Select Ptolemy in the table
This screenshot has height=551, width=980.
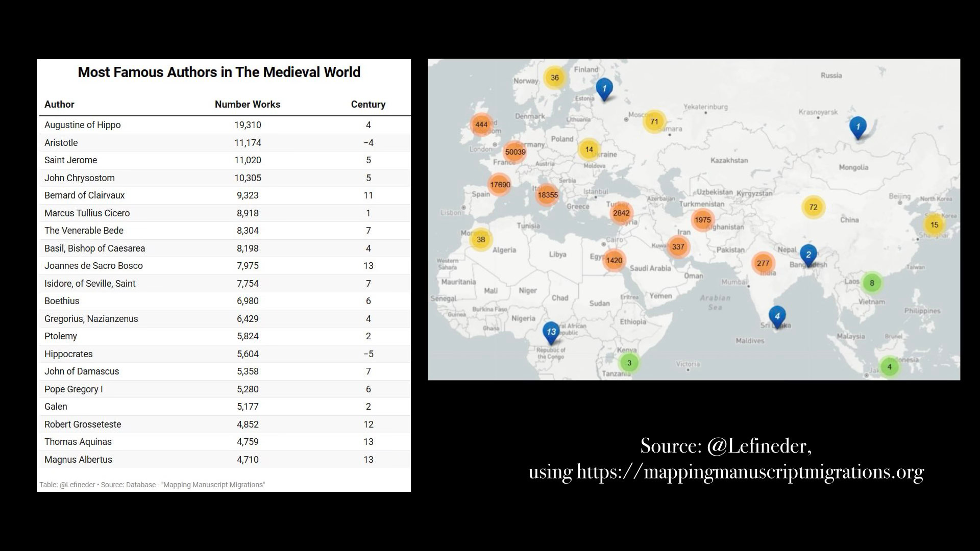coord(61,336)
